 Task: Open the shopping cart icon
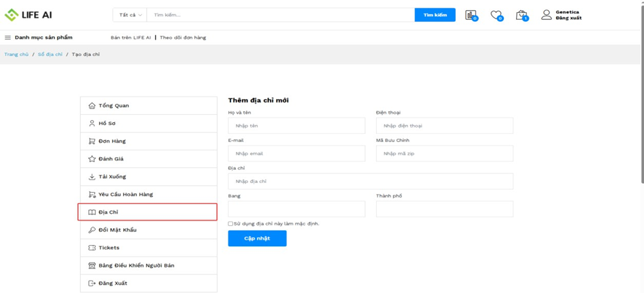click(x=521, y=15)
